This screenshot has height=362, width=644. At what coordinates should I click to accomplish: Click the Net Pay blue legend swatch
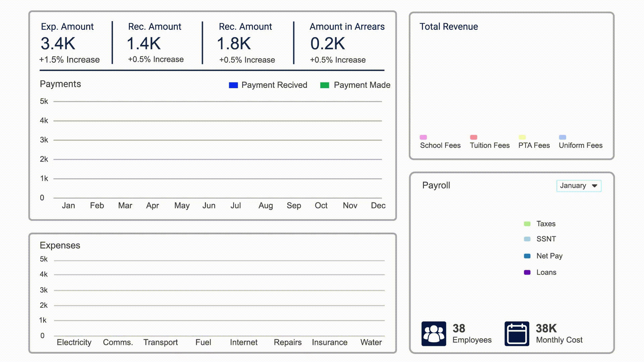coord(527,256)
